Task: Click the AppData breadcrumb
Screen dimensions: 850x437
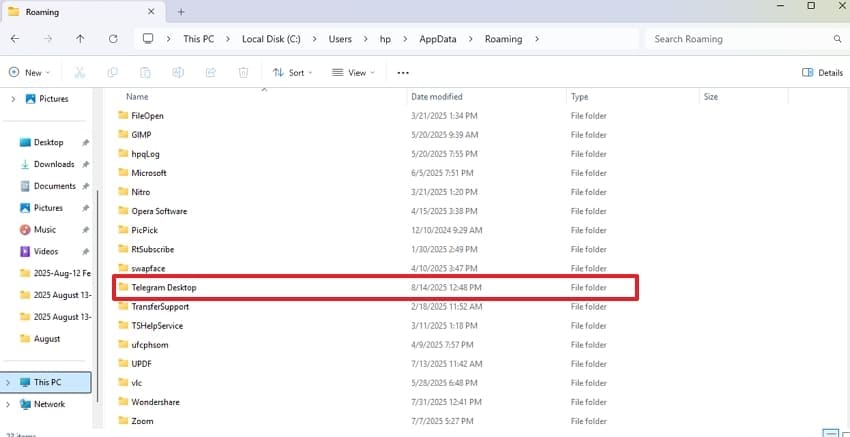Action: pyautogui.click(x=437, y=39)
